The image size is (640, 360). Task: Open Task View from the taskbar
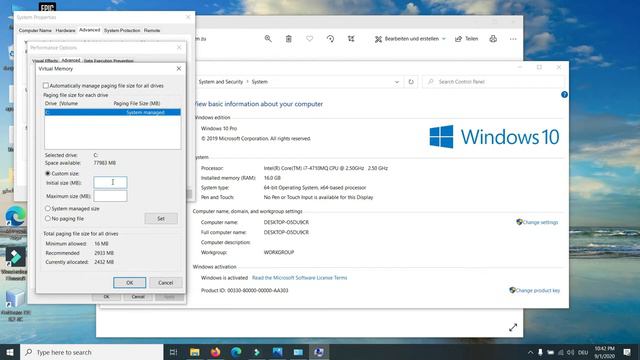(173, 352)
